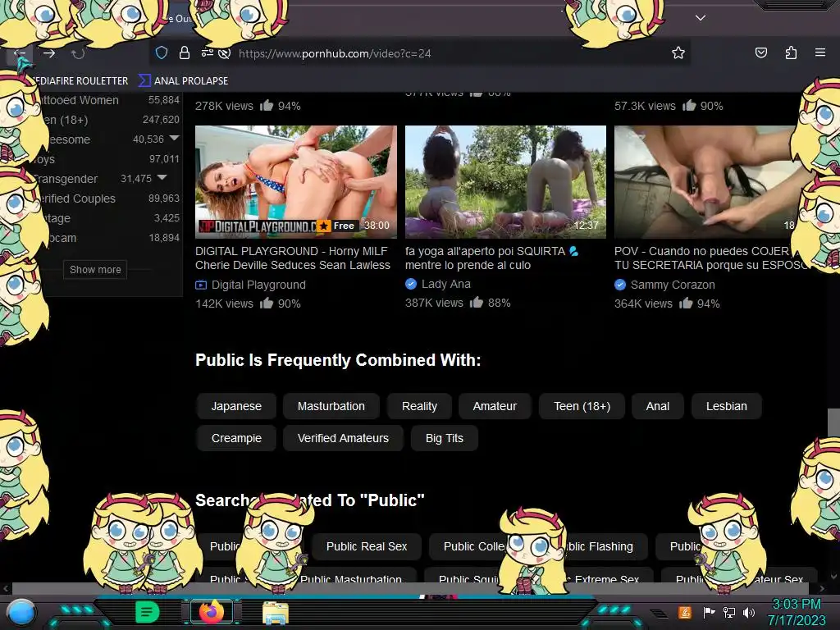
Task: Open the Pocket save icon
Action: coord(760,52)
